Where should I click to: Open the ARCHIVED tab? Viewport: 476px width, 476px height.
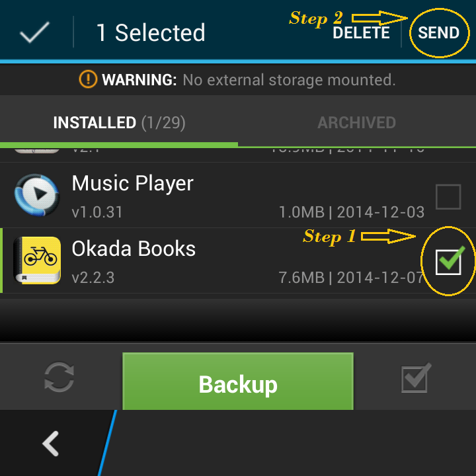[x=357, y=122]
